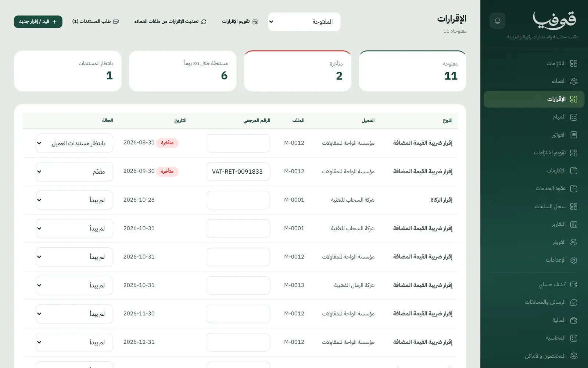Click the التقارير chart icon
The height and width of the screenshot is (368, 588).
[574, 224]
